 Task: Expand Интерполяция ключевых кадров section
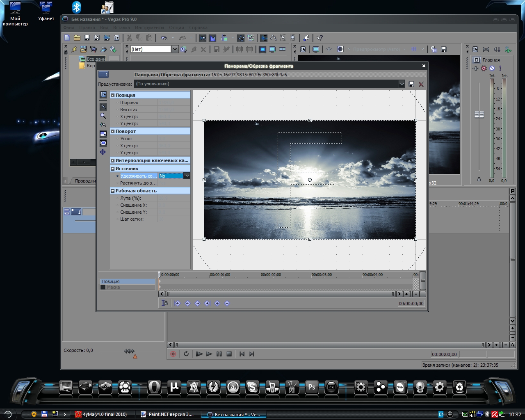click(113, 160)
